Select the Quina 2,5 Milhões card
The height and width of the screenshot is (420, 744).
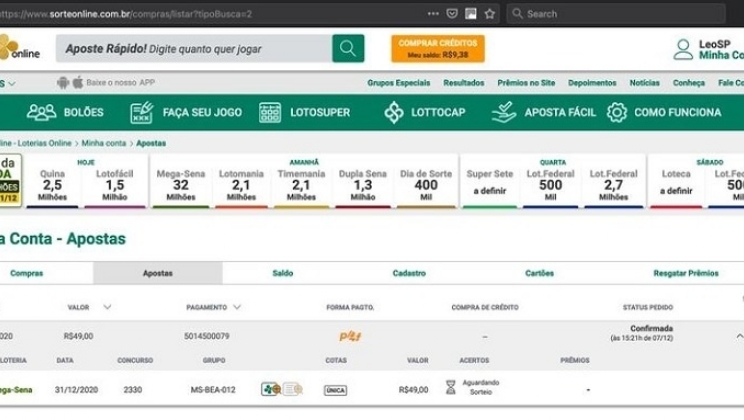(52, 185)
